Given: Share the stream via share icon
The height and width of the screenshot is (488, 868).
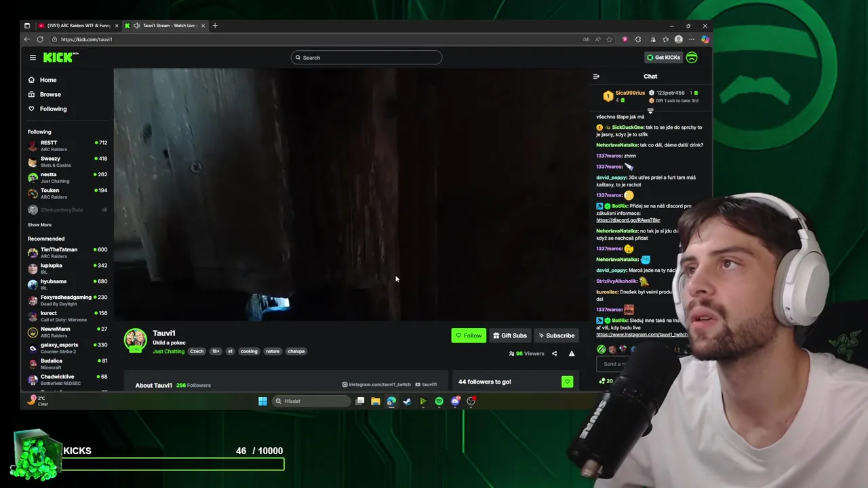Looking at the screenshot, I should pyautogui.click(x=554, y=353).
